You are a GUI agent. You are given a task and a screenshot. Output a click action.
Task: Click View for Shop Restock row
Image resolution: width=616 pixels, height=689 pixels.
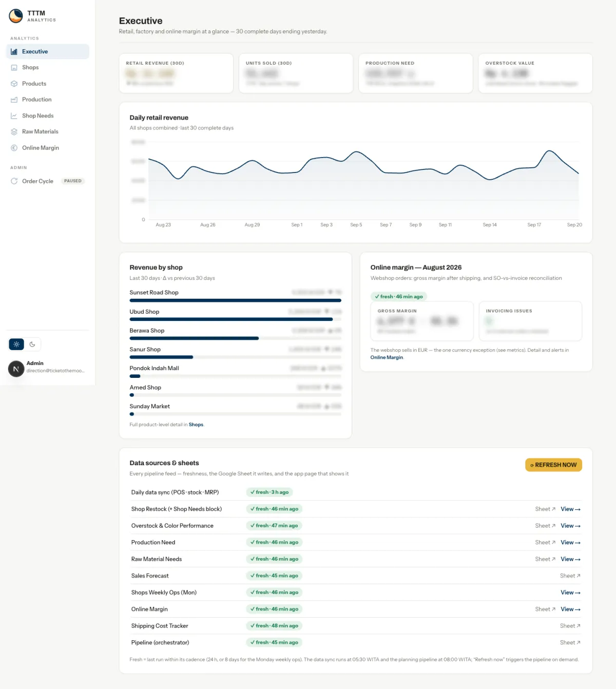(570, 509)
